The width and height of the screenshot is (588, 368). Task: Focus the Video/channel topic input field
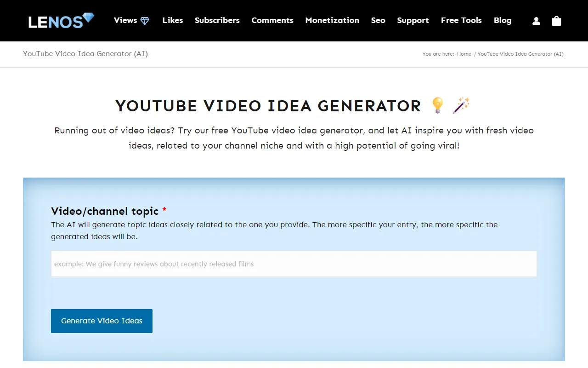[294, 264]
